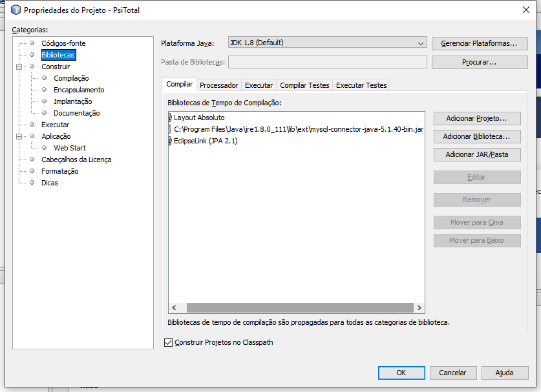This screenshot has width=541, height=392.
Task: Click the EclipseLink library icon
Action: tap(170, 141)
